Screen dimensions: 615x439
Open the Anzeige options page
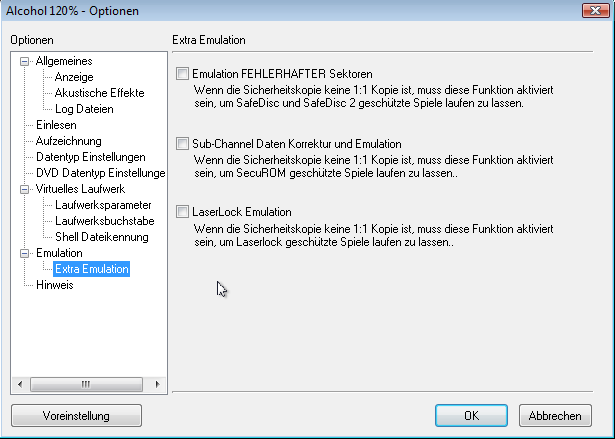(74, 77)
